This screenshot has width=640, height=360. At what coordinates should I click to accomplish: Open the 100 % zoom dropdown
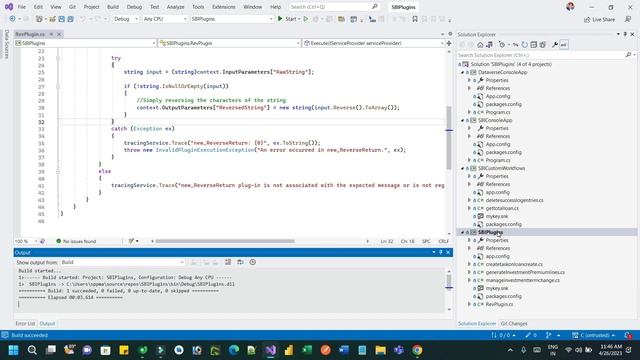pos(26,241)
